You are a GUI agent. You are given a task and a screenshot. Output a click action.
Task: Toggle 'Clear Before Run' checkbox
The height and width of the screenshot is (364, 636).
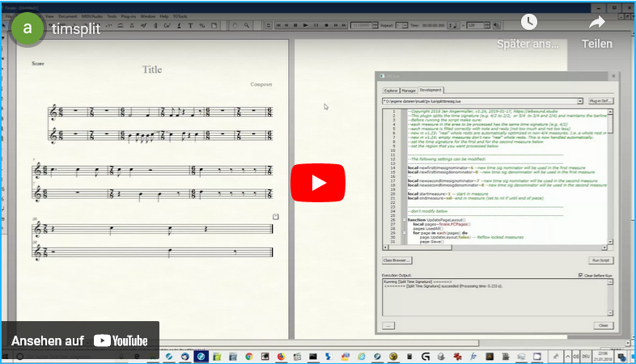pyautogui.click(x=580, y=275)
